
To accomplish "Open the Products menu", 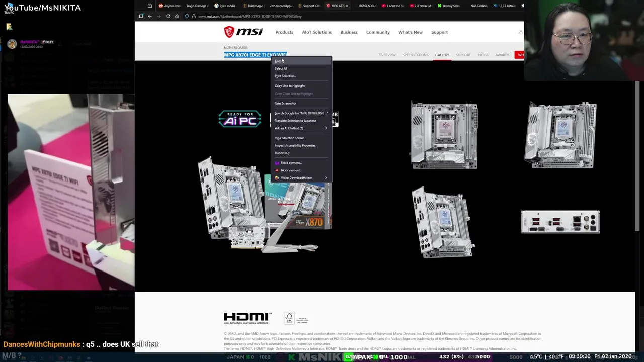I will (284, 32).
